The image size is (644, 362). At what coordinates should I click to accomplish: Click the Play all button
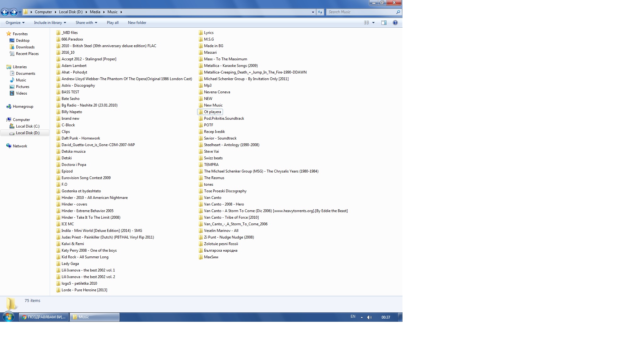pyautogui.click(x=113, y=23)
